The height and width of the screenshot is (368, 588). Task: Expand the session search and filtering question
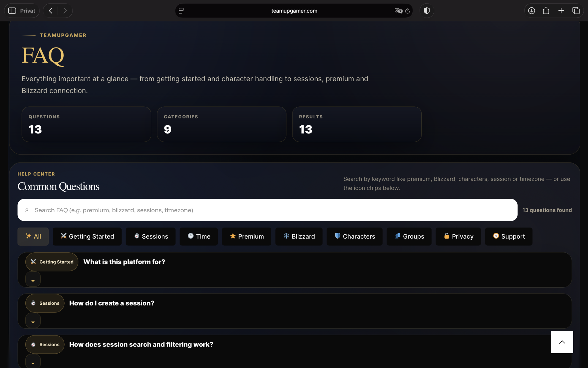click(33, 362)
